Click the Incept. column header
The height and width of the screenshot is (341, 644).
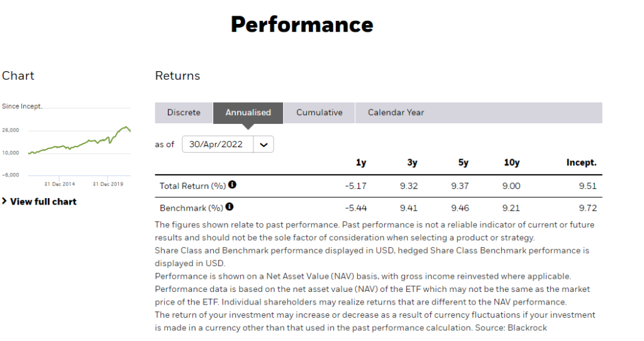click(x=581, y=163)
